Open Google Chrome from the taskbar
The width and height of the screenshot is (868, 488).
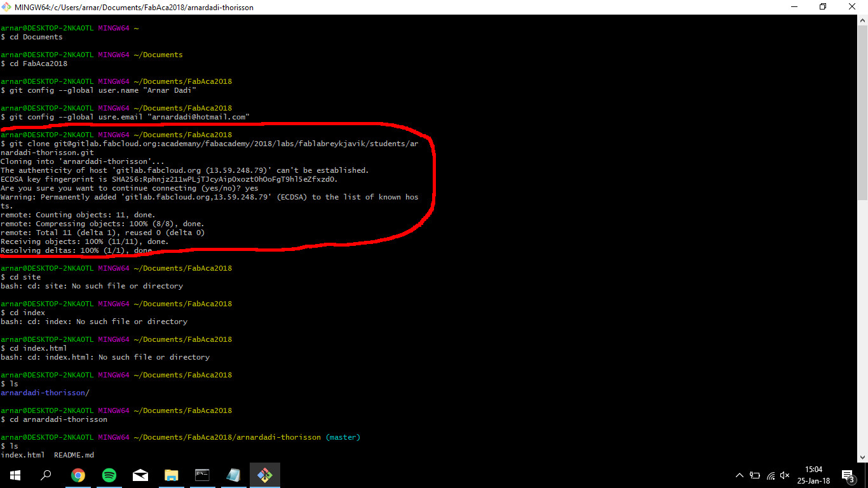point(78,475)
